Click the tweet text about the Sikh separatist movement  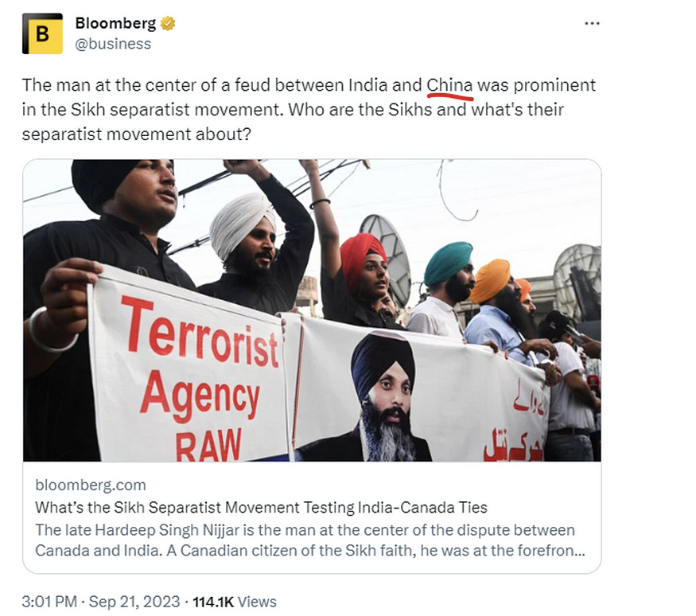[x=309, y=109]
